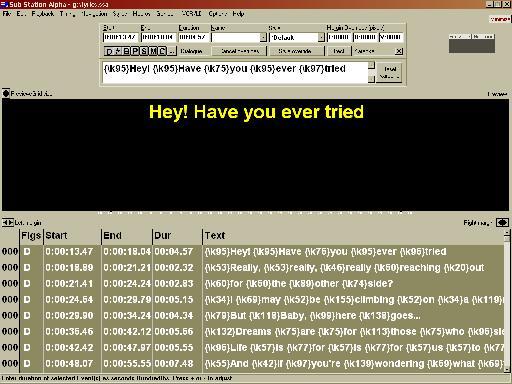
Task: Choose the P picture event icon
Action: pyautogui.click(x=135, y=51)
